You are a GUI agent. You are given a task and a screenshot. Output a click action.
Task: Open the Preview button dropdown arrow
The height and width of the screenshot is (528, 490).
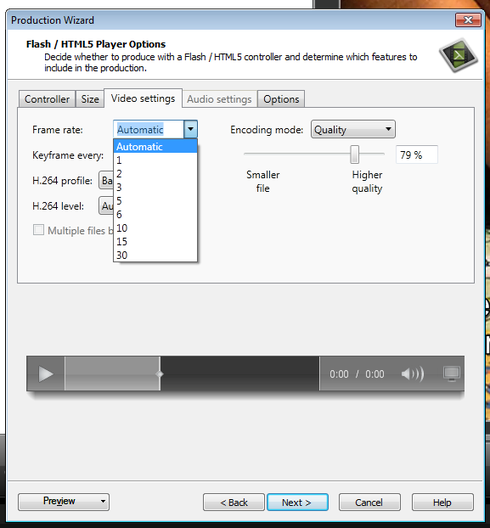(x=103, y=502)
